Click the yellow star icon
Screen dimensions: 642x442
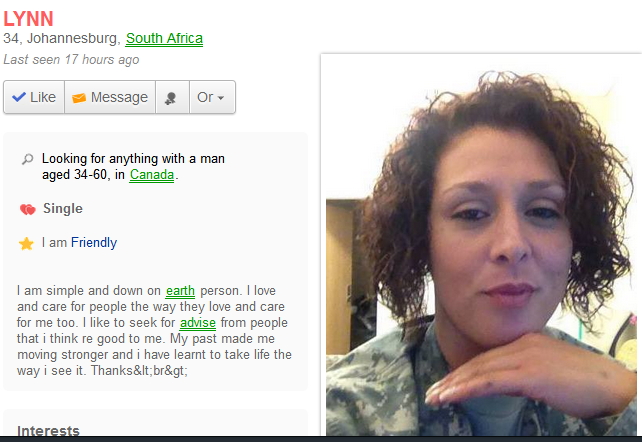[26, 243]
